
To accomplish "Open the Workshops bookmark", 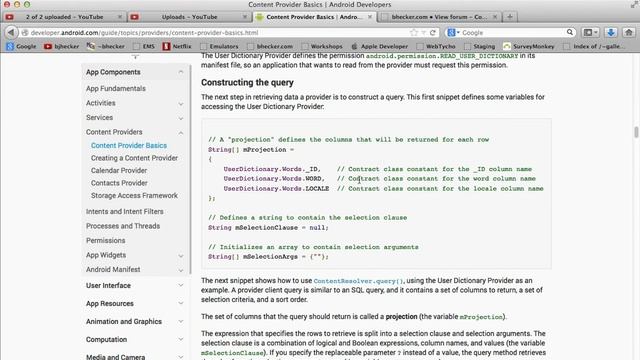I will pos(322,47).
